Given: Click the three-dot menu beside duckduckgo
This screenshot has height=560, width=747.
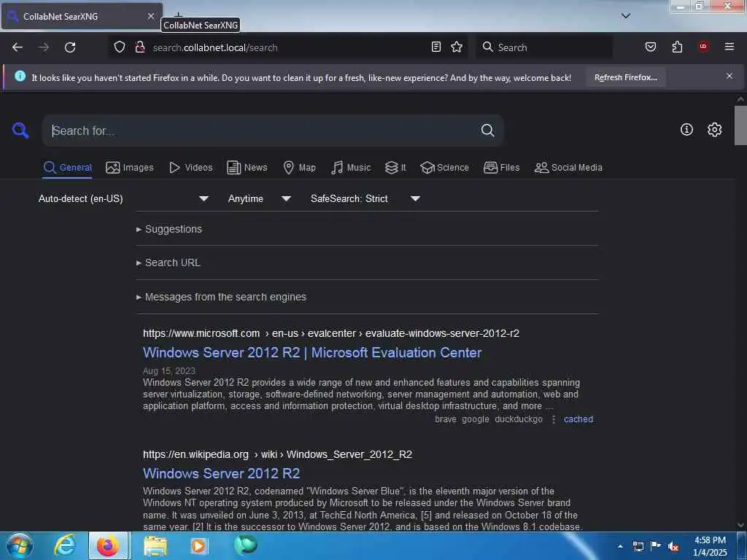Looking at the screenshot, I should tap(554, 419).
